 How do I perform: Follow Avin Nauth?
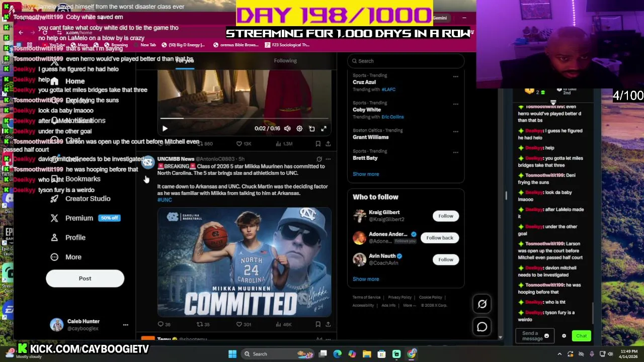tap(445, 259)
